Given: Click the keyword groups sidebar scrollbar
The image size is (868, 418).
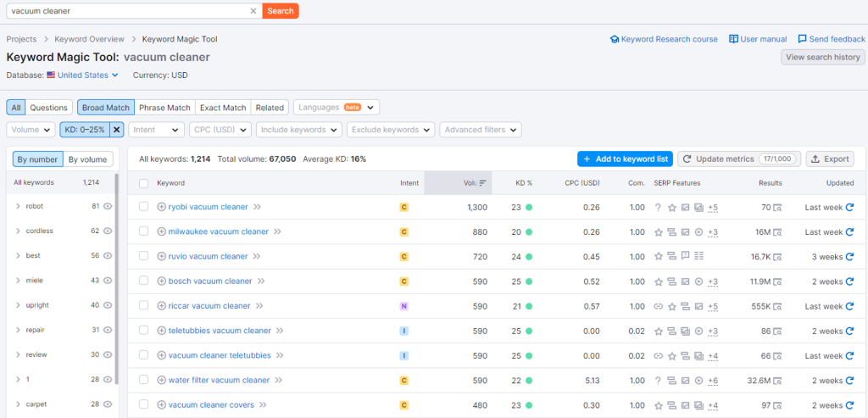Looking at the screenshot, I should [117, 278].
